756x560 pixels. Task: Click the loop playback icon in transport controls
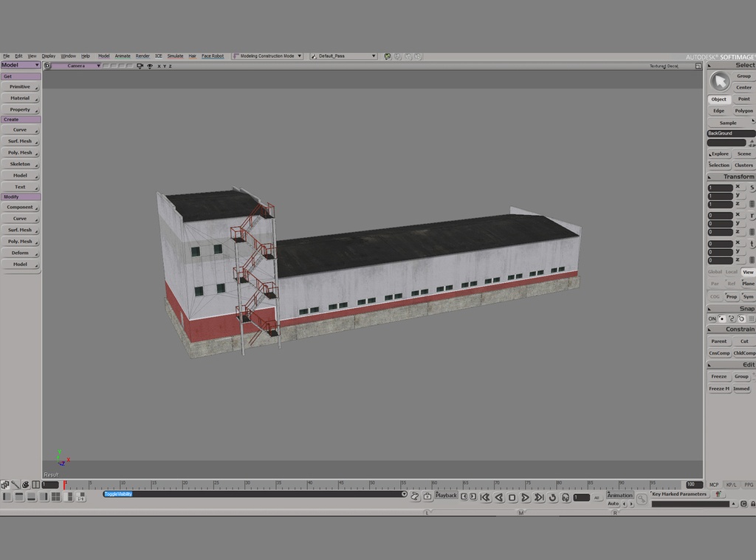(x=552, y=497)
